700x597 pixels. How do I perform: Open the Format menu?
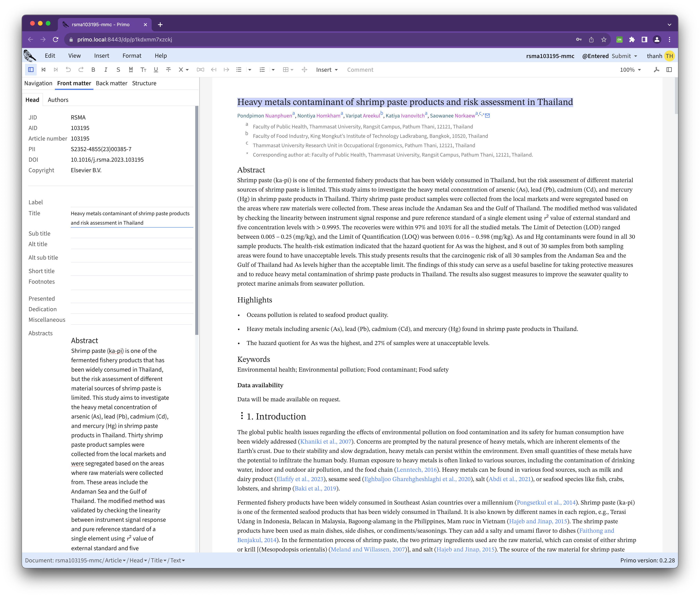(132, 56)
